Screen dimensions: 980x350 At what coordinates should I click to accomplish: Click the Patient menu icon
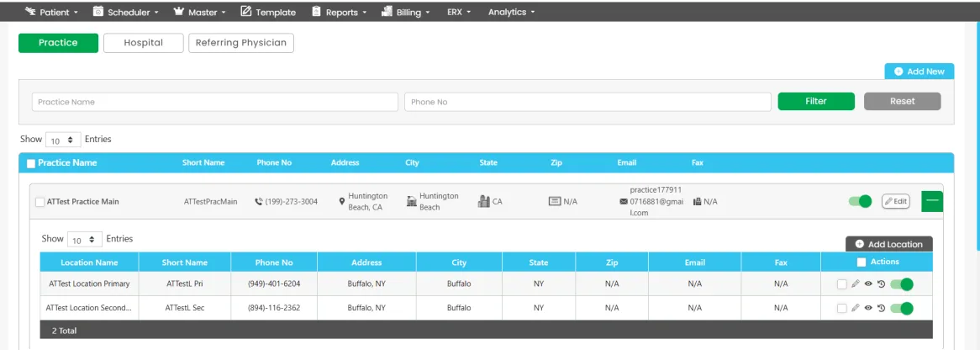(x=30, y=11)
